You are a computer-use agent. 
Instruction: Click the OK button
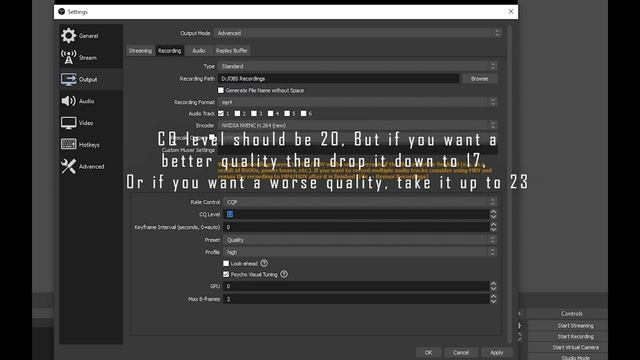tap(428, 352)
